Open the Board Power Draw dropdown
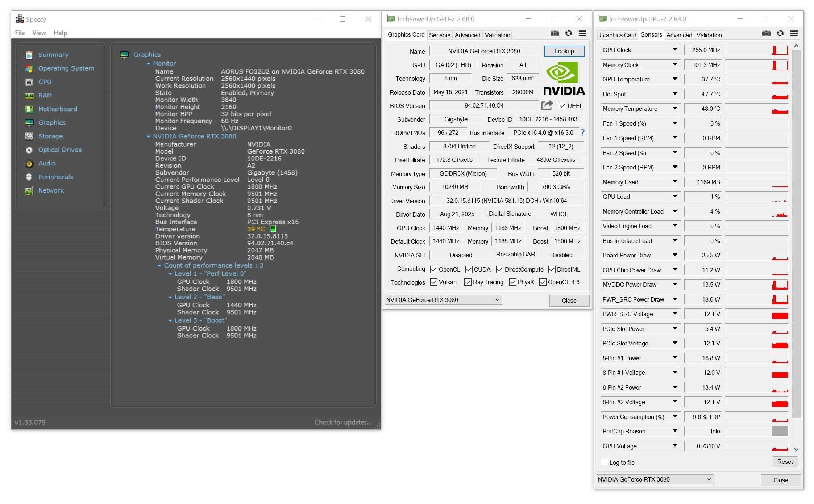Viewport: 814px width, 504px height. point(675,255)
